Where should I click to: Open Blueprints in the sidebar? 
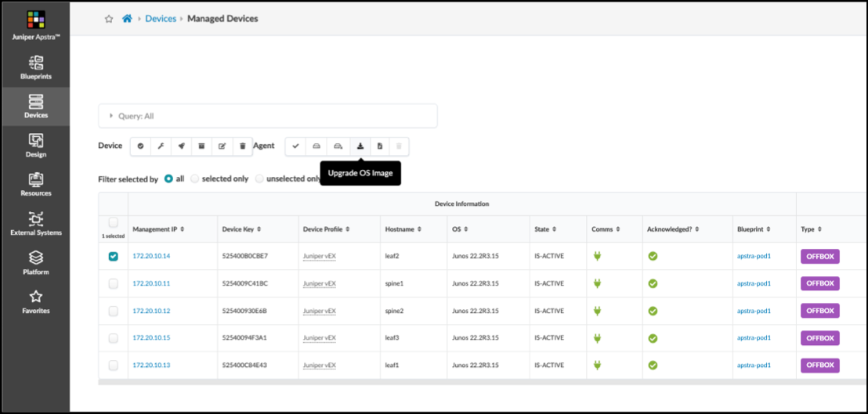point(35,67)
